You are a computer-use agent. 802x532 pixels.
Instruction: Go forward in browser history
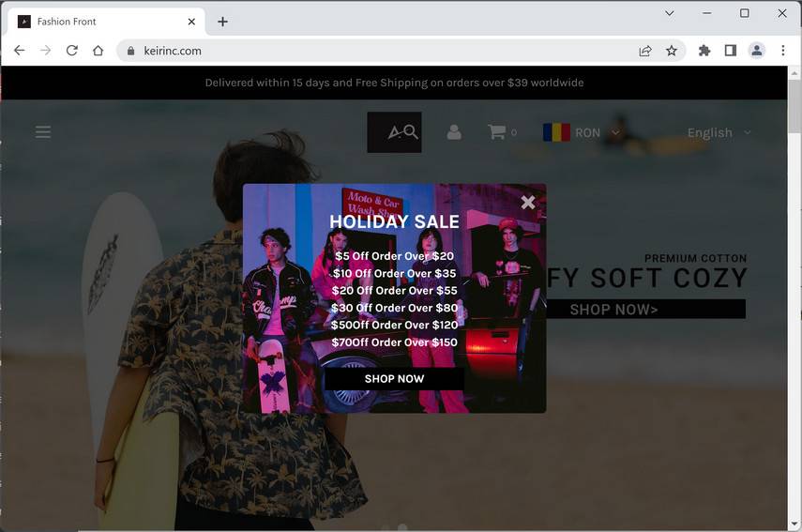[x=46, y=50]
